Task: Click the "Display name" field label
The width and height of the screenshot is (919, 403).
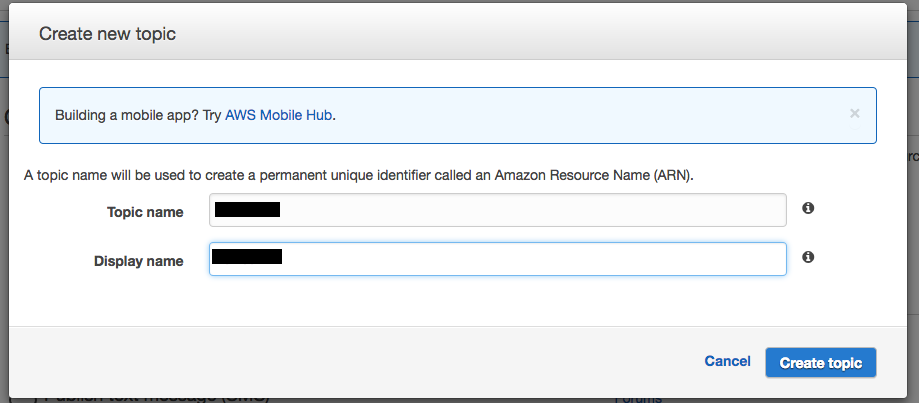Action: pyautogui.click(x=138, y=261)
